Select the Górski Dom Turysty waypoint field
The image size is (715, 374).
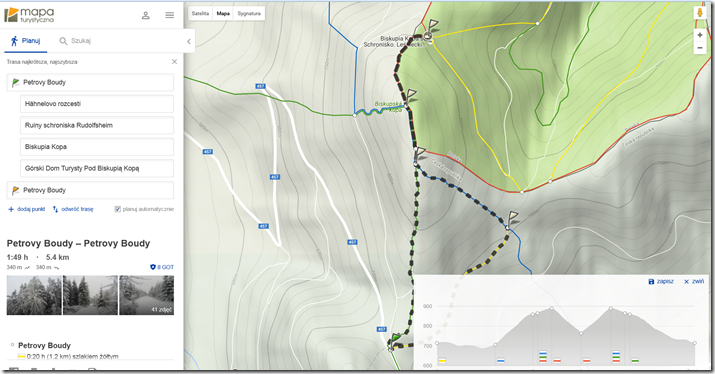coord(97,168)
